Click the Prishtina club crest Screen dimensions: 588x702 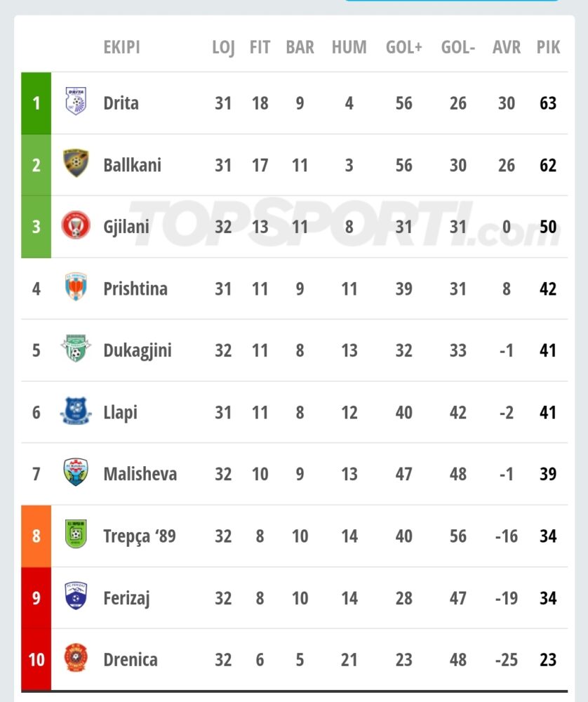point(76,286)
